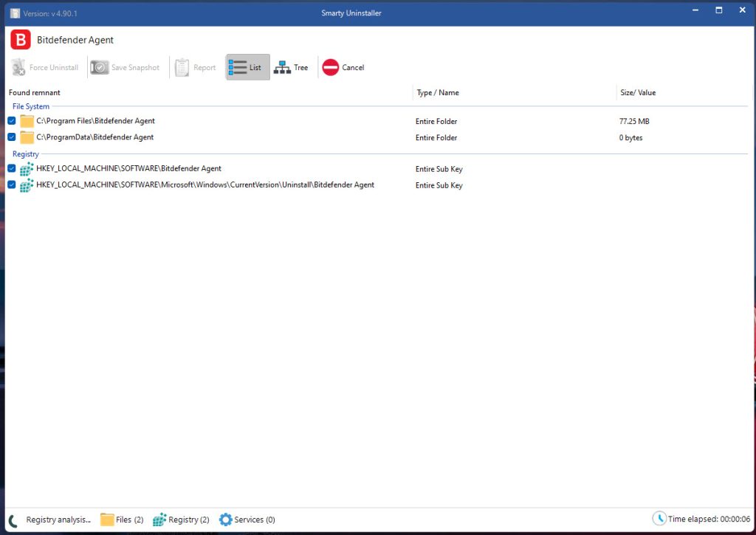The width and height of the screenshot is (756, 535).
Task: Click the Files (2) status bar label
Action: point(130,520)
